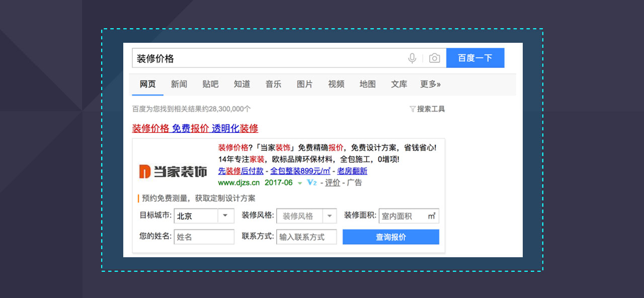Switch to the 新闻 tab
Viewport: 644px width, 298px height.
tap(179, 84)
